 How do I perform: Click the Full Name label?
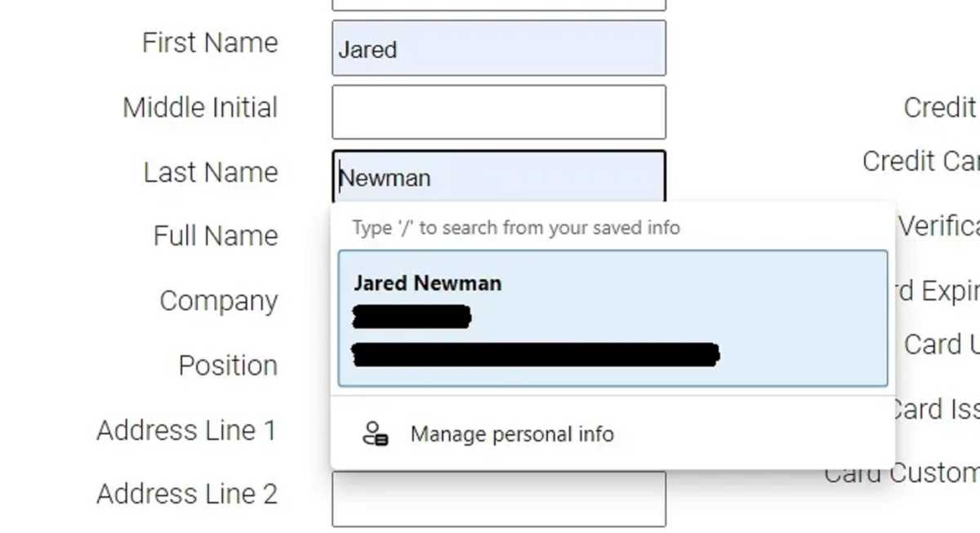point(216,236)
